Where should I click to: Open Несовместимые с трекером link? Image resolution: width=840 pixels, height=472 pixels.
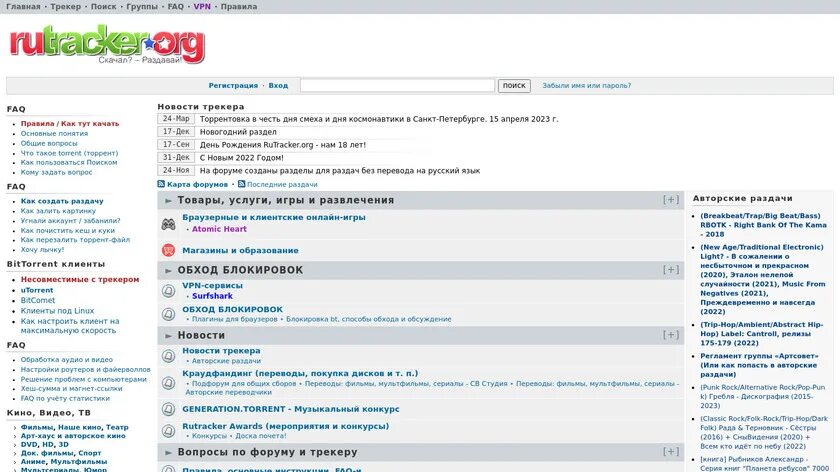pyautogui.click(x=80, y=279)
